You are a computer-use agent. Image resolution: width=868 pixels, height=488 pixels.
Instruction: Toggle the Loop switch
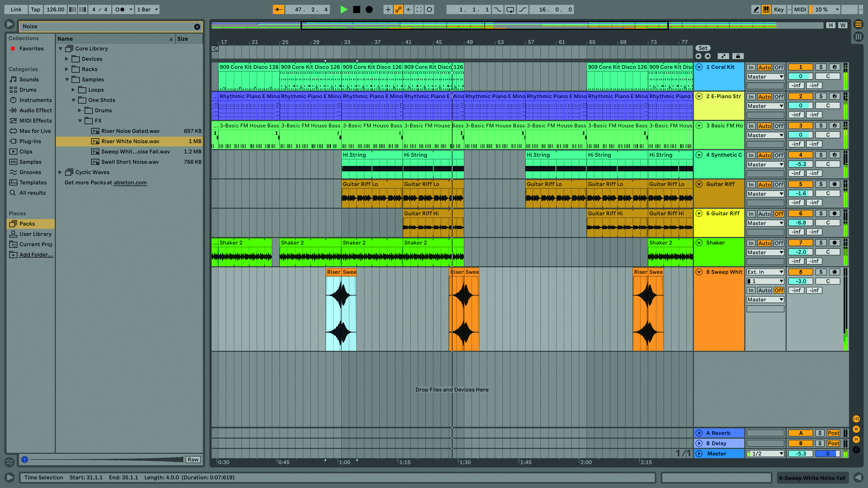point(510,9)
